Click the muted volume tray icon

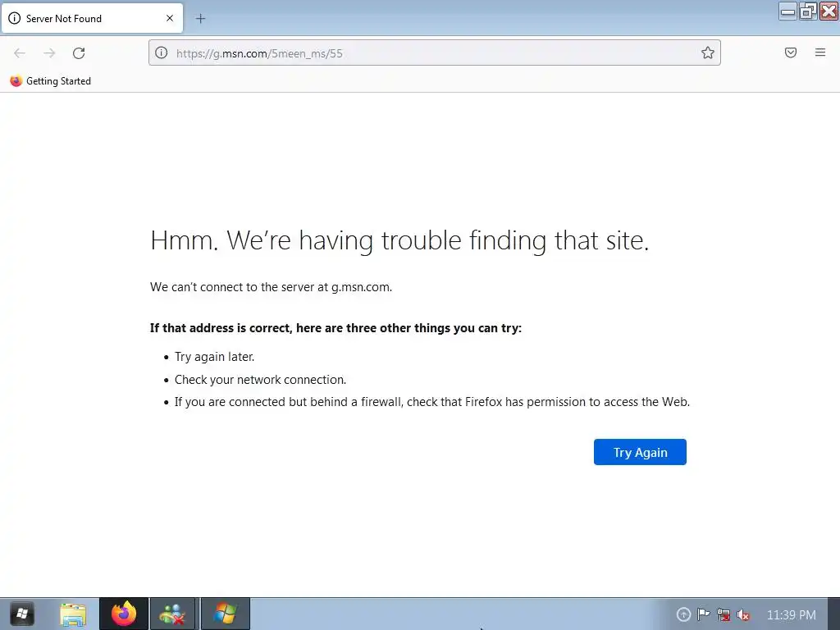click(x=743, y=614)
